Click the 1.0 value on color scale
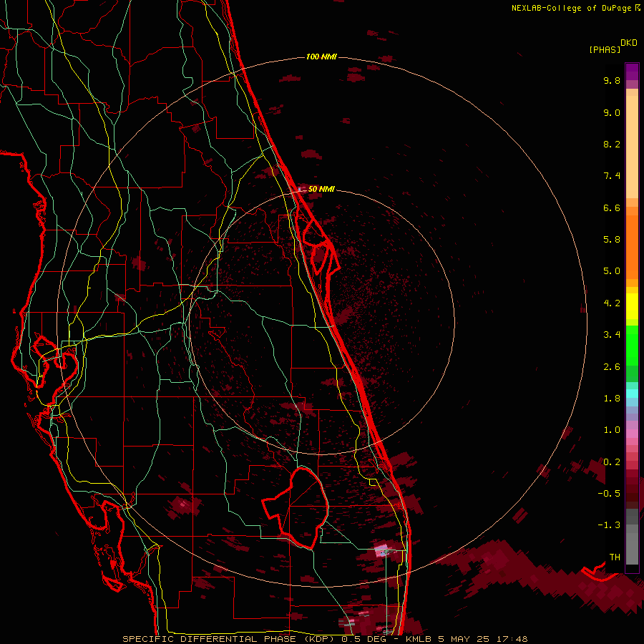644x644 pixels. tap(612, 430)
